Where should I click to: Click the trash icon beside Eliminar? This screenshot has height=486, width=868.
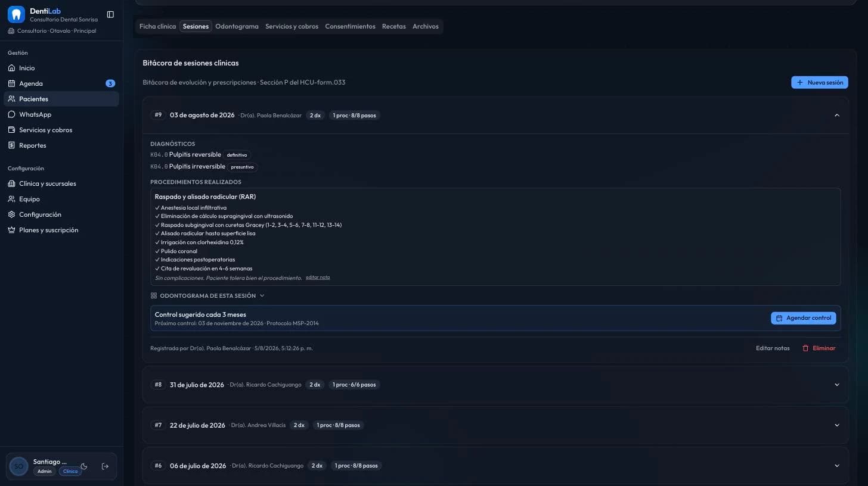pyautogui.click(x=805, y=348)
